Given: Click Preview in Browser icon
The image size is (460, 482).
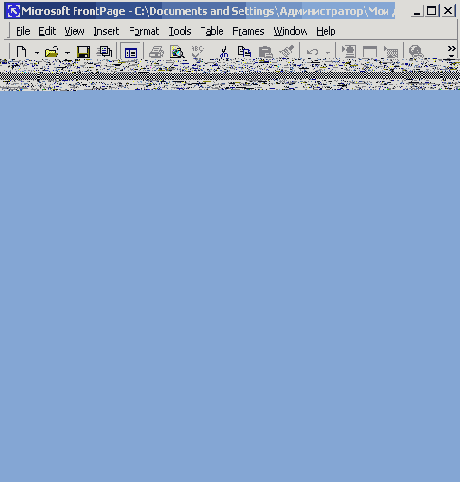Looking at the screenshot, I should coord(177,52).
